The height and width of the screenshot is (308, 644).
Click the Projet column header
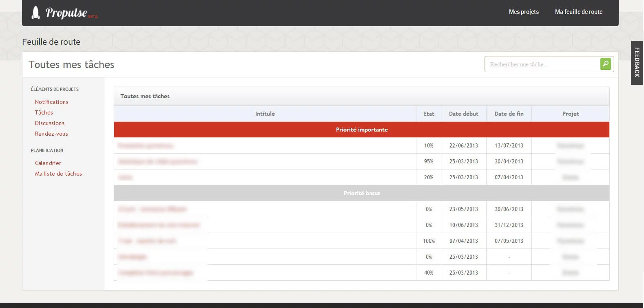pyautogui.click(x=571, y=114)
